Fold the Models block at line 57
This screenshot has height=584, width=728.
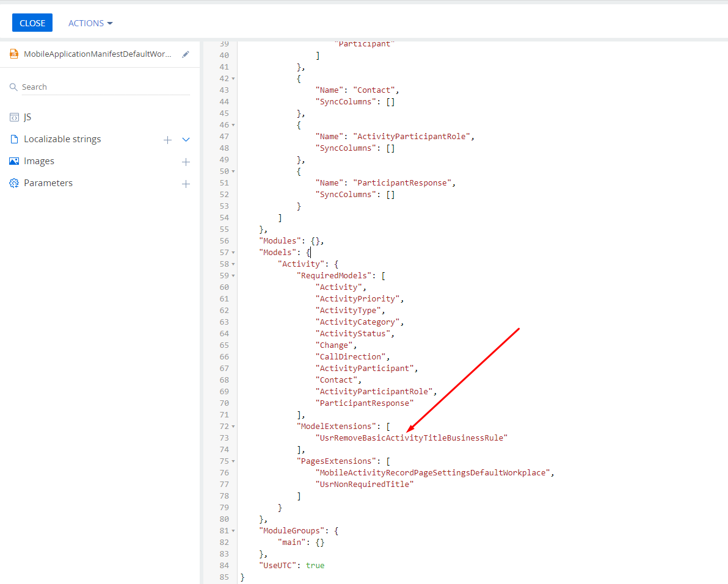(x=233, y=253)
